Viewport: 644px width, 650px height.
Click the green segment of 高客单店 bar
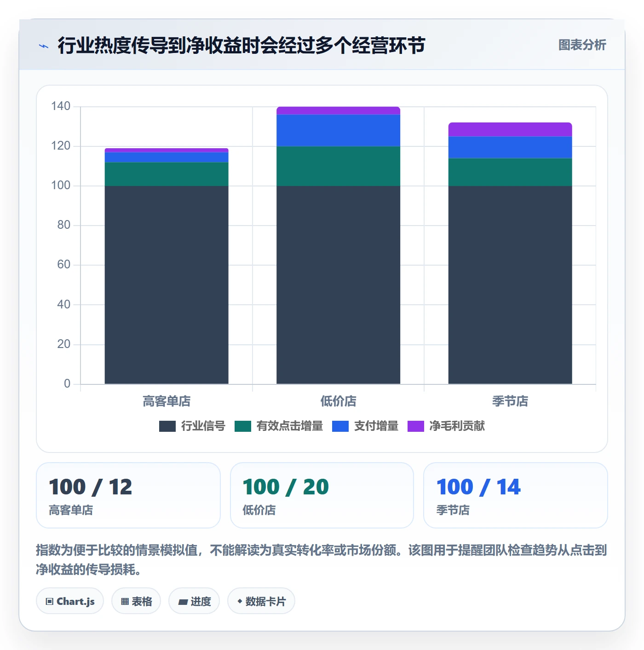pyautogui.click(x=167, y=174)
